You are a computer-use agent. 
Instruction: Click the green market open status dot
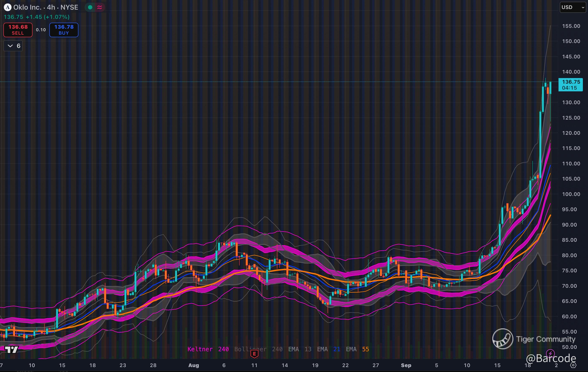[90, 7]
